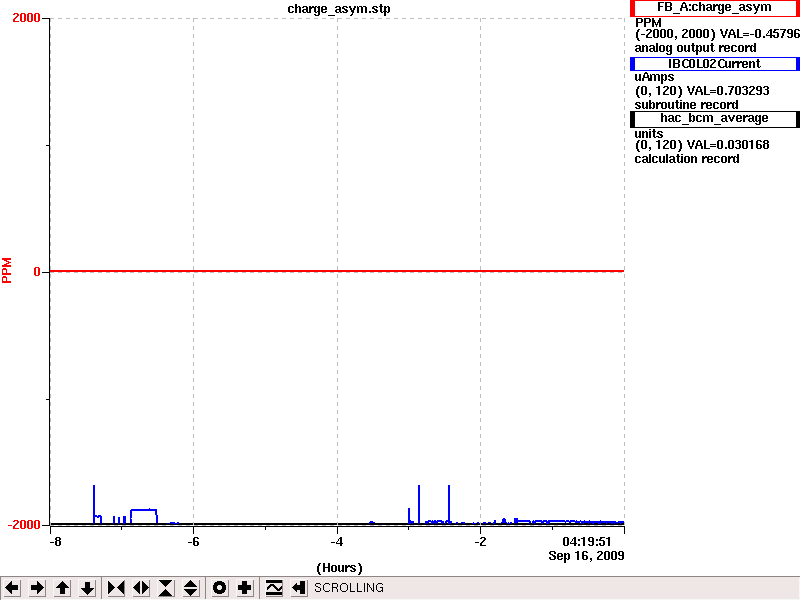
Task: Select the hac_bcm_average black legend entry
Action: point(714,118)
